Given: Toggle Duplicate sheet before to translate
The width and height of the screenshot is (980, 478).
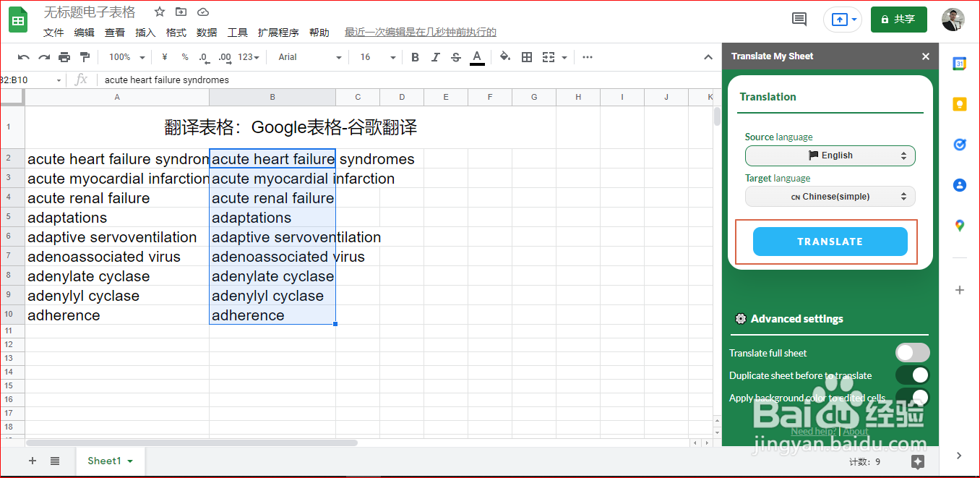Looking at the screenshot, I should tap(912, 375).
